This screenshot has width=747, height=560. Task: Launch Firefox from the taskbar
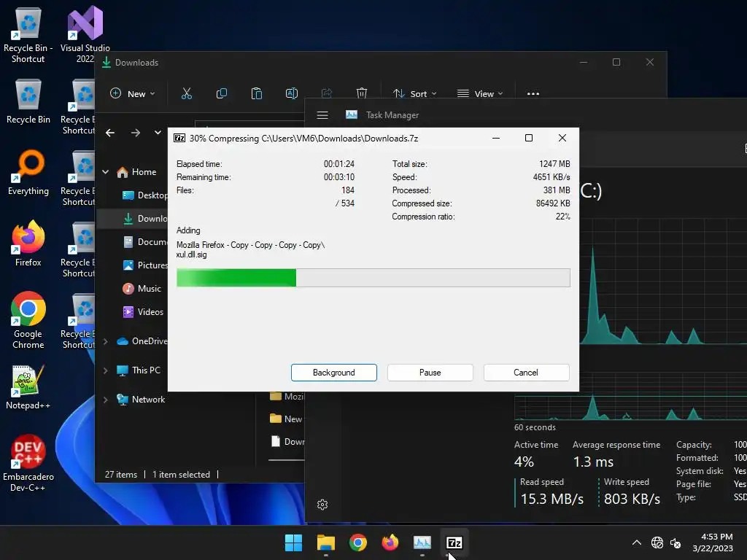coord(390,542)
